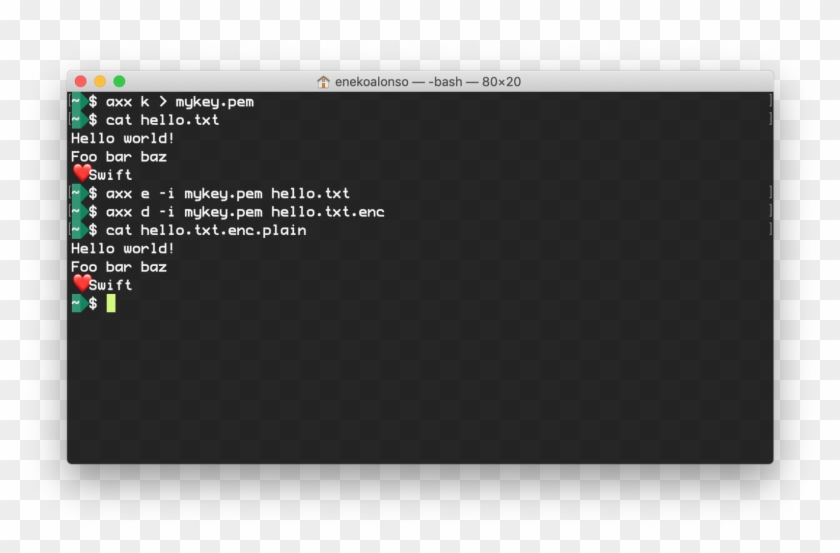Click the first 'Hello world!' output line

tap(123, 138)
